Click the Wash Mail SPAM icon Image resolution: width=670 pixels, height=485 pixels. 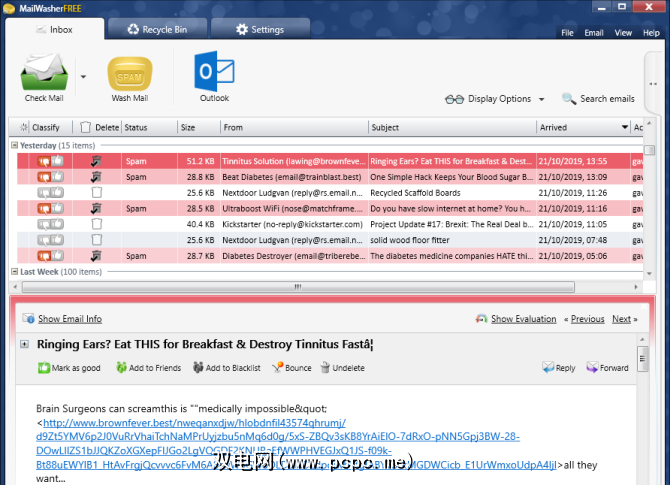coord(130,74)
